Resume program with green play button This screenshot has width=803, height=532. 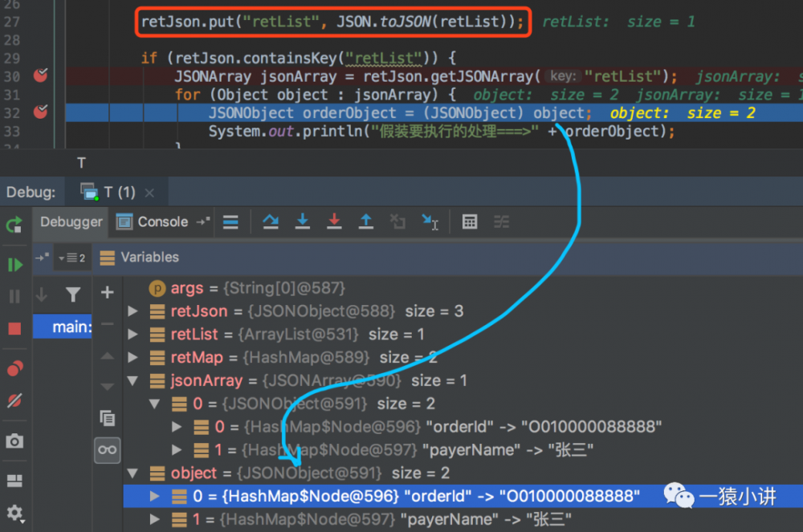click(x=14, y=265)
